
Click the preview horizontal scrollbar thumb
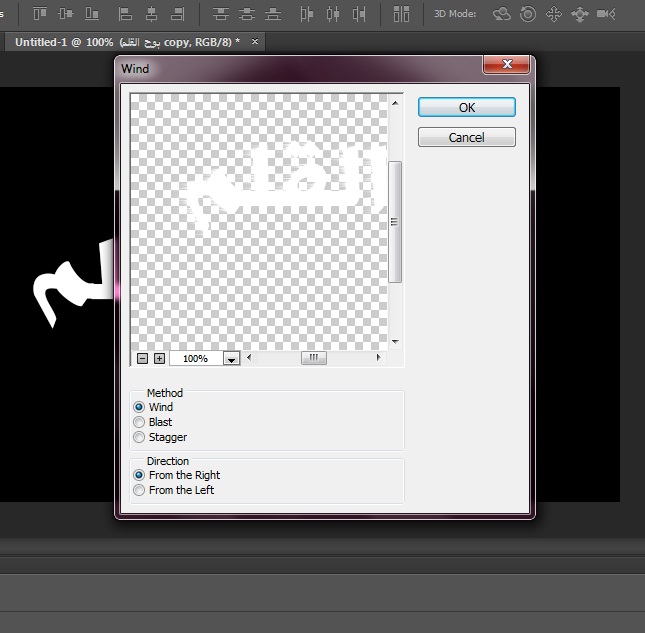point(313,357)
